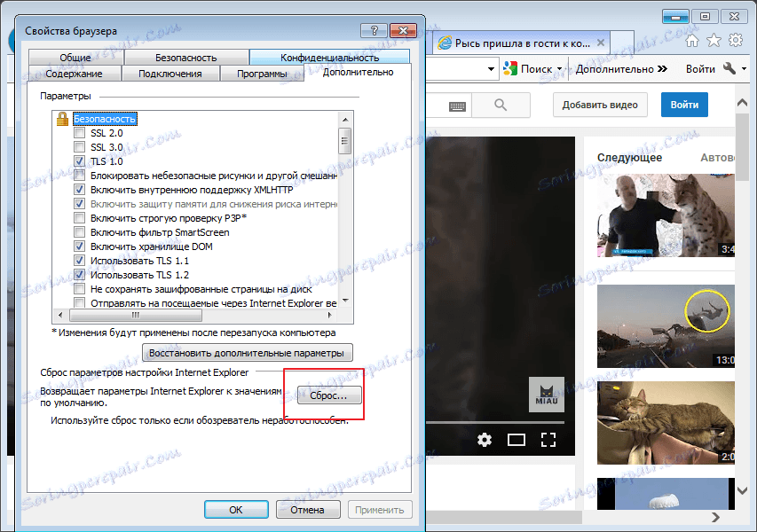Click the Internet Explorer page icon on the tab

pyautogui.click(x=444, y=43)
